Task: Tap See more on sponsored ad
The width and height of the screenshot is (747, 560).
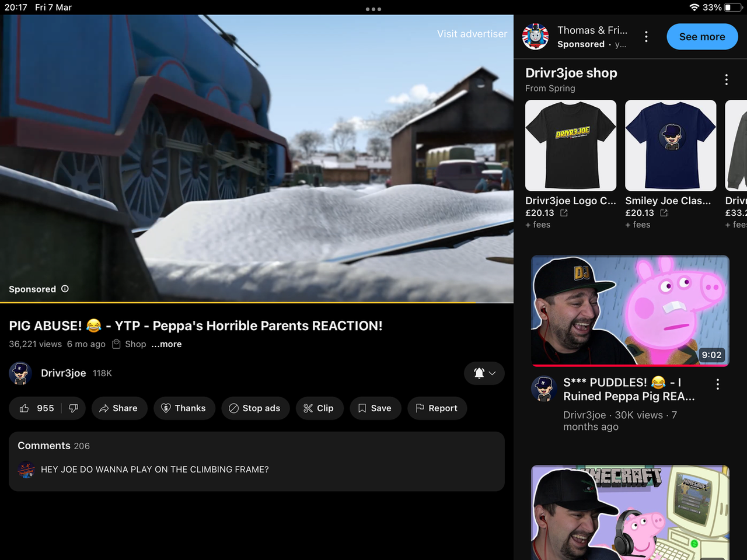Action: coord(702,37)
